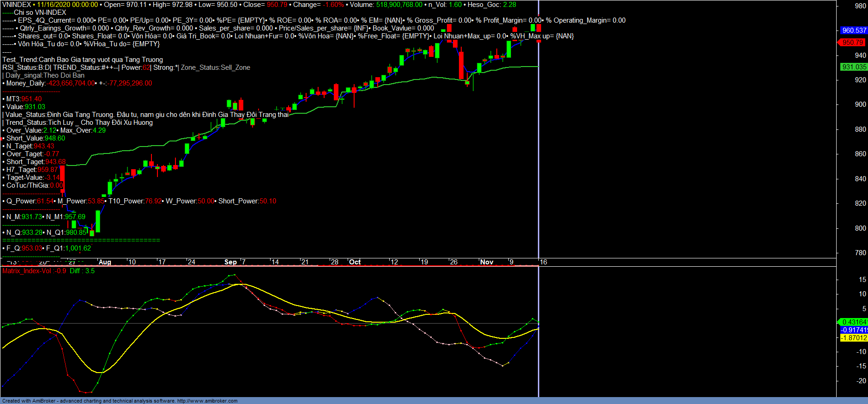868x404 pixels.
Task: Click the Matrix_Index-Vol indicator title
Action: coord(27,271)
